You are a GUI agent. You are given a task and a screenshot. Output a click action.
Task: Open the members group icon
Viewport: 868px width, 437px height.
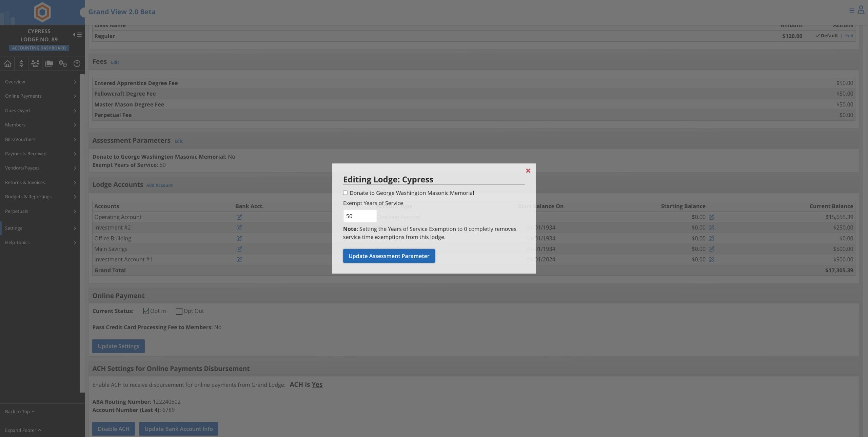tap(35, 63)
